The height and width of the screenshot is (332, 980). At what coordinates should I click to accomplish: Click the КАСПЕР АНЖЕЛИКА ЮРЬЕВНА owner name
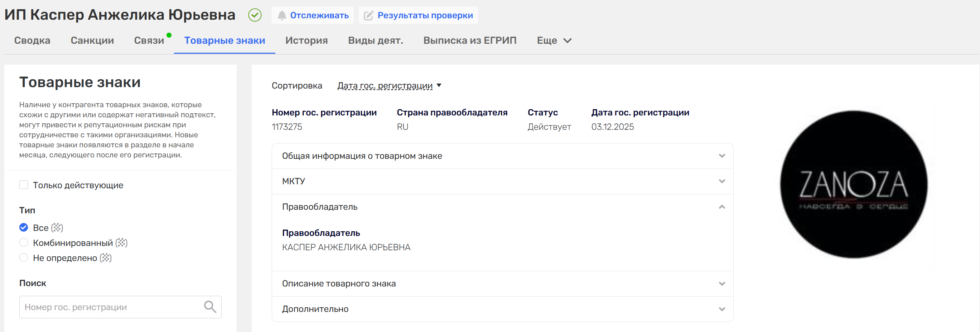pos(346,247)
